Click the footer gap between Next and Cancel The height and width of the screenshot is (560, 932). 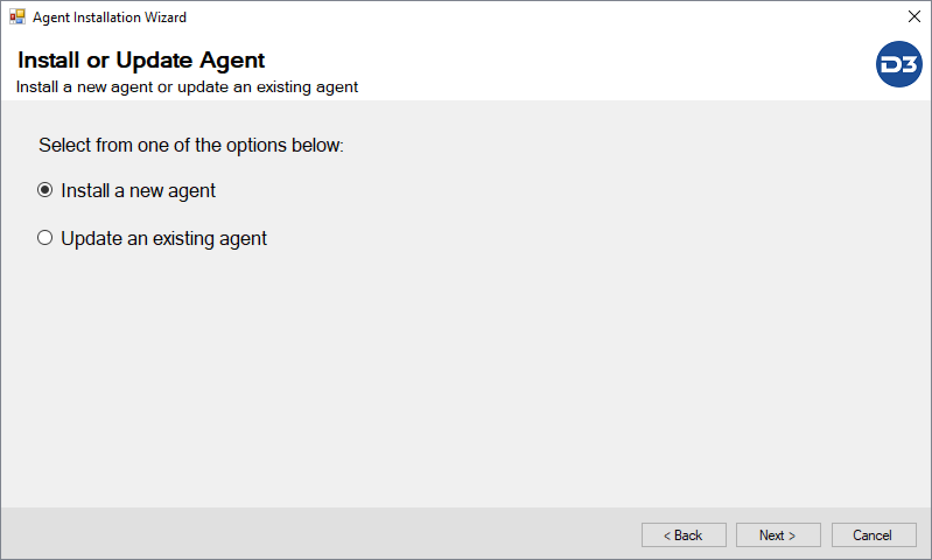coord(826,535)
